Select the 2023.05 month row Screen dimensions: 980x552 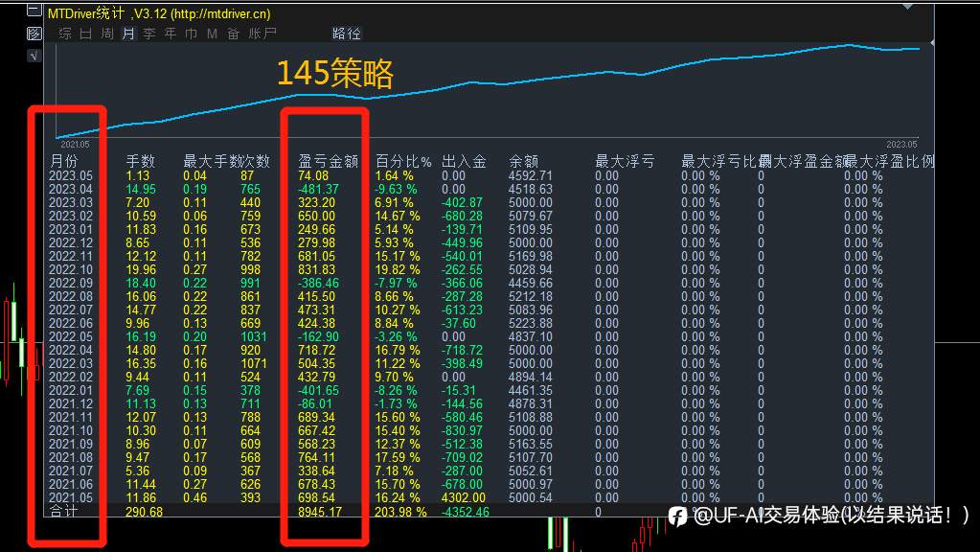pyautogui.click(x=71, y=175)
